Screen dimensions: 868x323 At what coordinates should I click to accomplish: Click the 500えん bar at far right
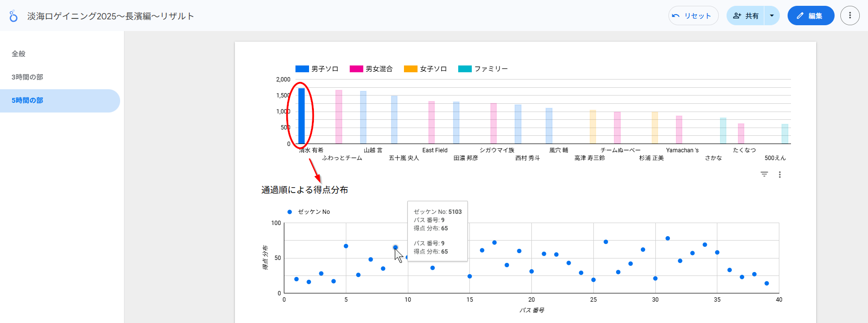(785, 134)
